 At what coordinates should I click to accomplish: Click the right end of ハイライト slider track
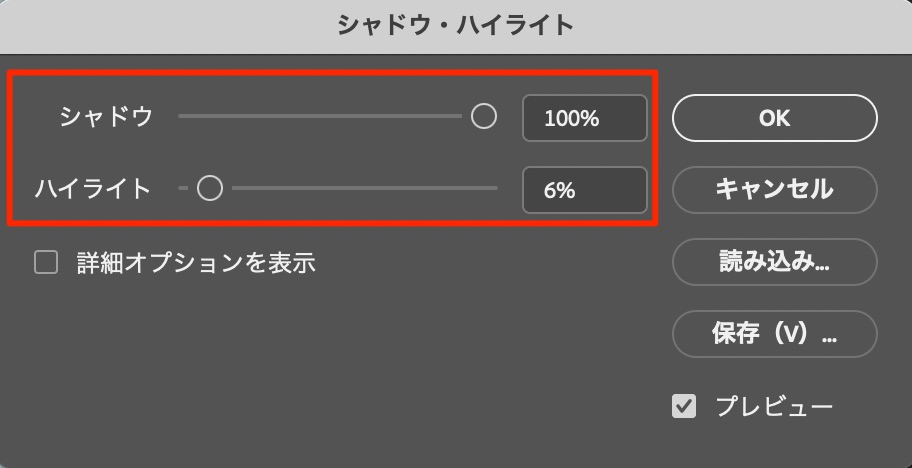494,188
